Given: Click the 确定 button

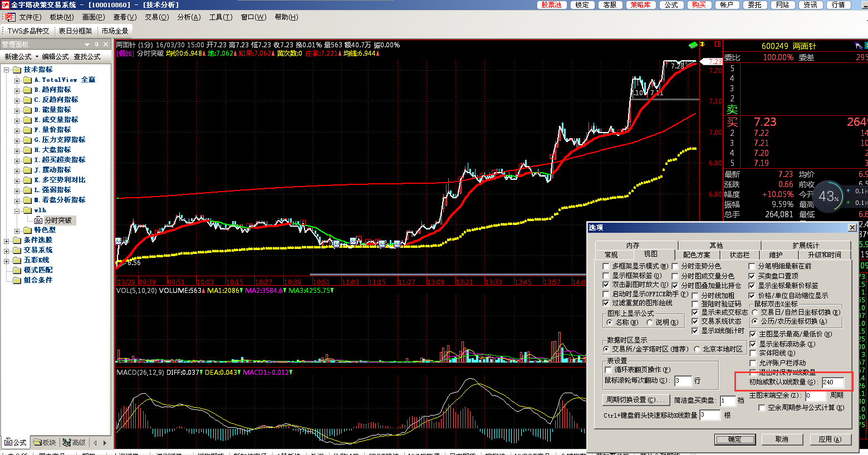Looking at the screenshot, I should point(735,439).
